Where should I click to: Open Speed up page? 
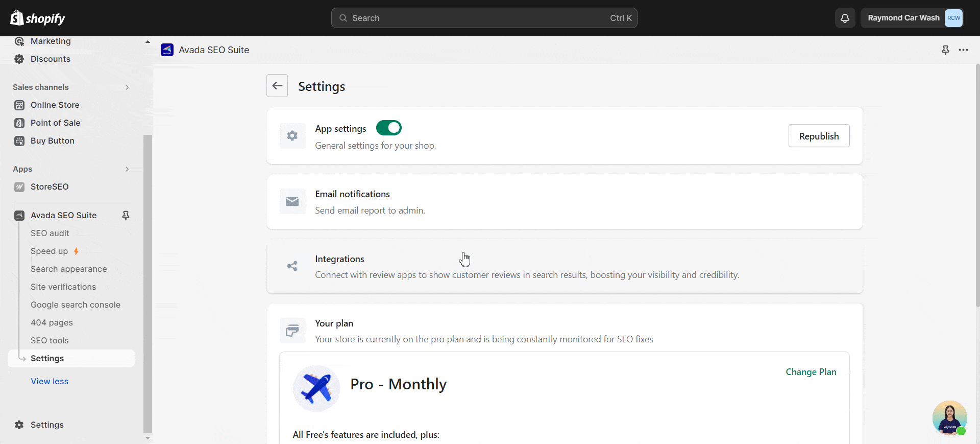coord(49,251)
